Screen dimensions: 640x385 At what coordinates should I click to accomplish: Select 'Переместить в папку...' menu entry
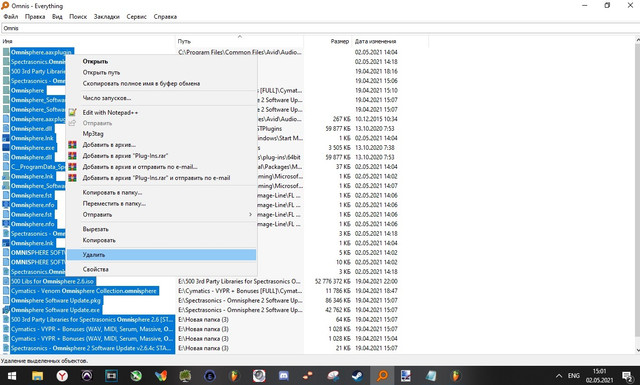pos(114,203)
